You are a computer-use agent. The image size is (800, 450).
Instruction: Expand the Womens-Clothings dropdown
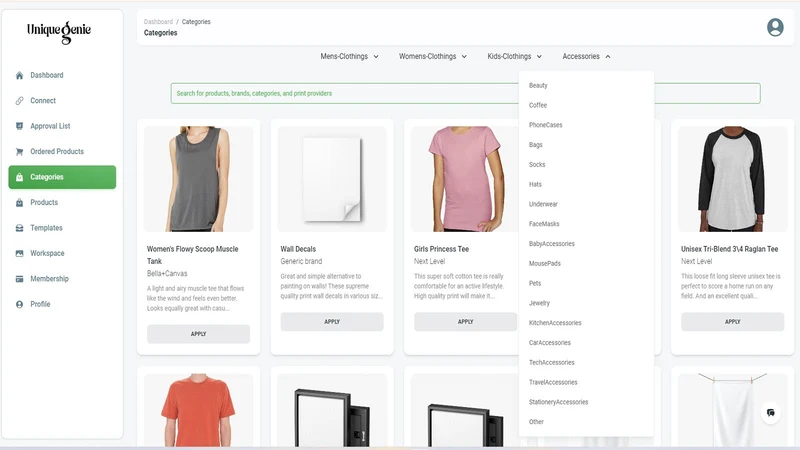click(432, 56)
